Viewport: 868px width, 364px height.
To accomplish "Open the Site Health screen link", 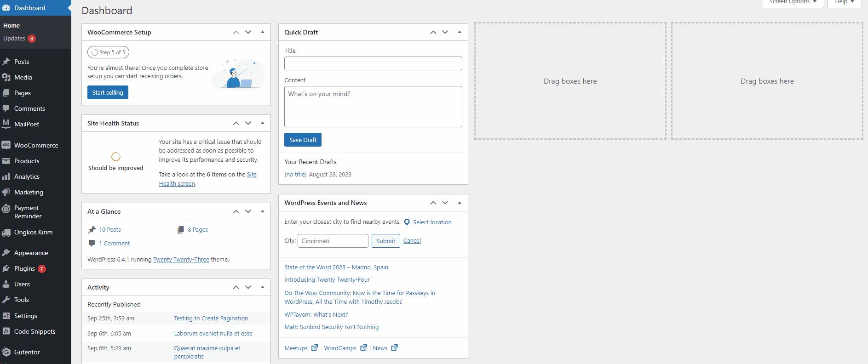I will point(207,179).
